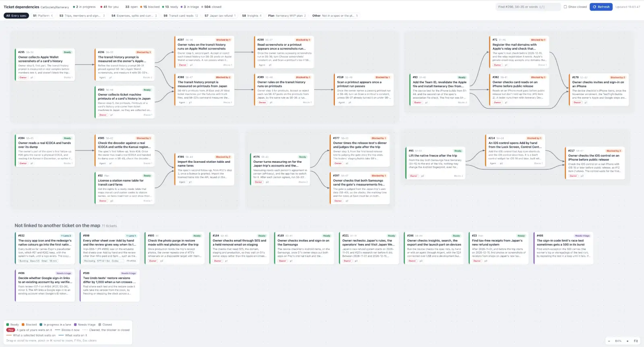Open ticket #217 Owner checks the iOS control
The image size is (644, 347).
594,164
